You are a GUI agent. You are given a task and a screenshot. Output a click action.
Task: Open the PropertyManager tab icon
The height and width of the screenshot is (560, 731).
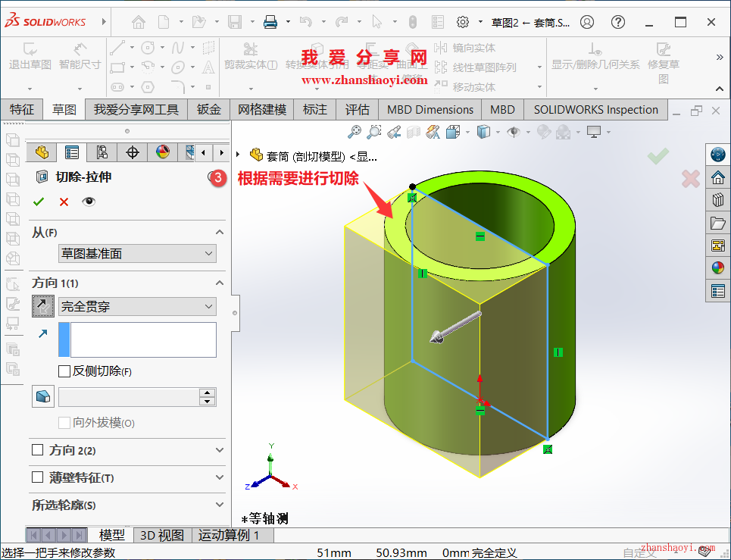point(72,152)
